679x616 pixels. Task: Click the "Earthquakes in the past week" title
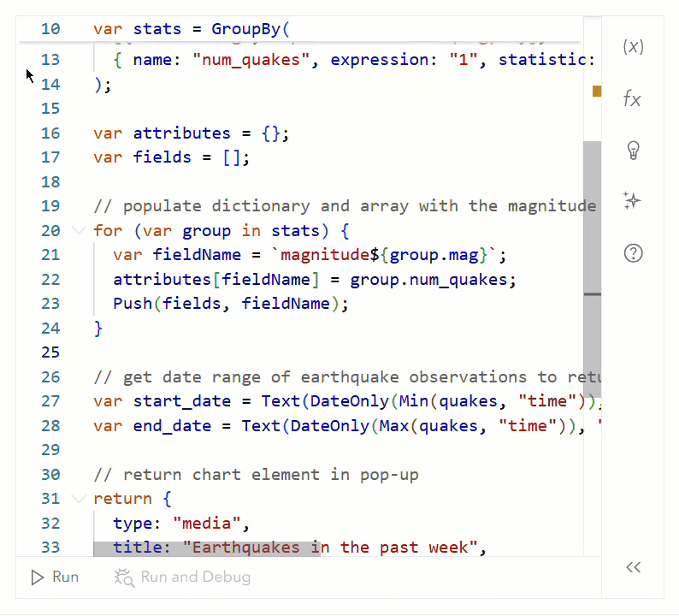pyautogui.click(x=329, y=548)
